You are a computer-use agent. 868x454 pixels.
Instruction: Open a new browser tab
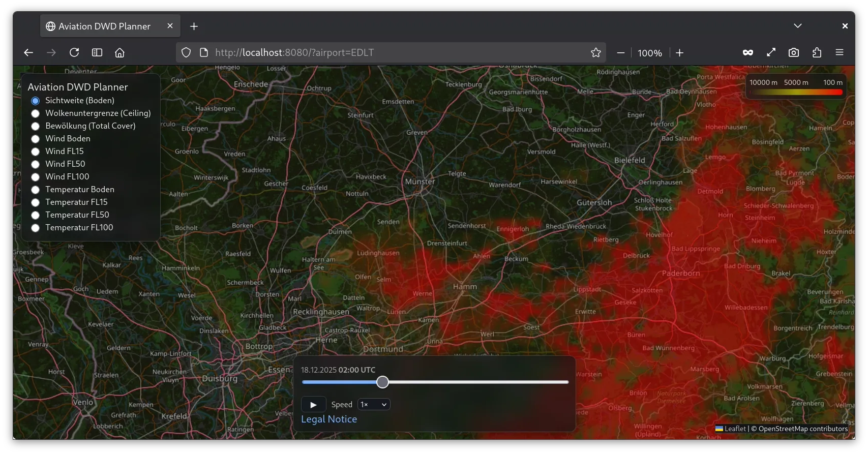click(194, 26)
